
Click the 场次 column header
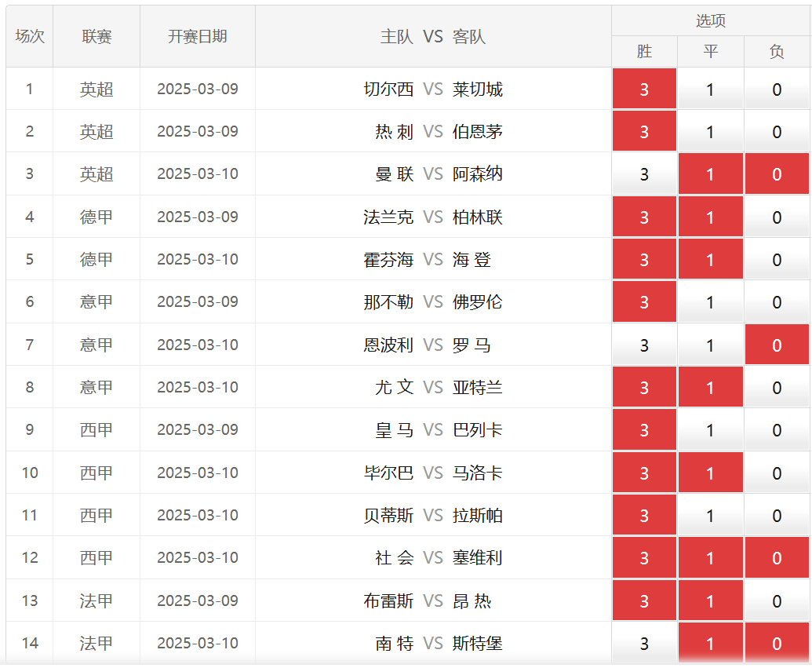[x=30, y=36]
